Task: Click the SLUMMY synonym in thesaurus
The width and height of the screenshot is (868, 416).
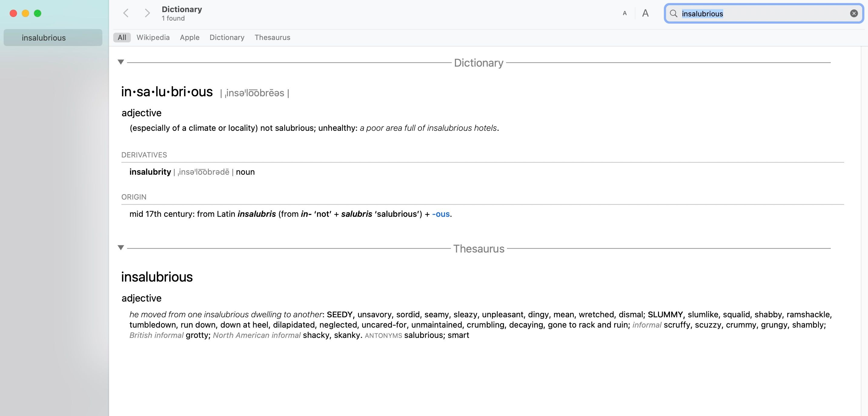Action: [x=665, y=314]
